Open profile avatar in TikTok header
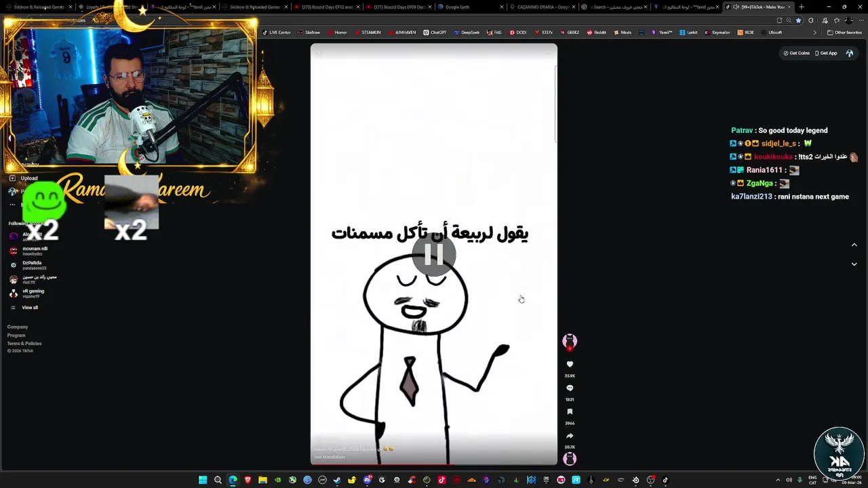The width and height of the screenshot is (868, 488). point(850,53)
